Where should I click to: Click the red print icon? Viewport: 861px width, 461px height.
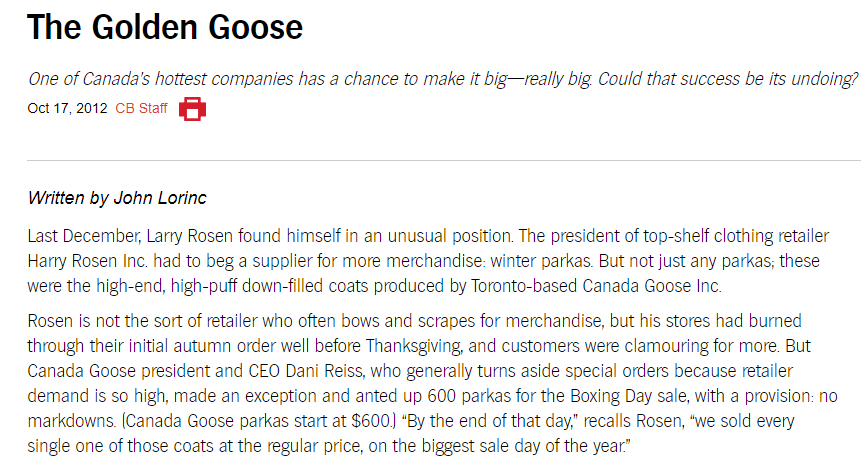[x=192, y=108]
